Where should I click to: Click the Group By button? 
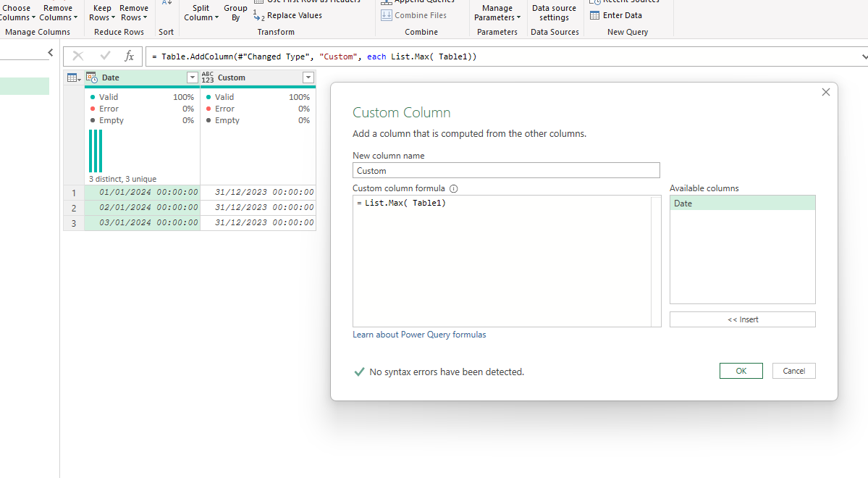(235, 13)
